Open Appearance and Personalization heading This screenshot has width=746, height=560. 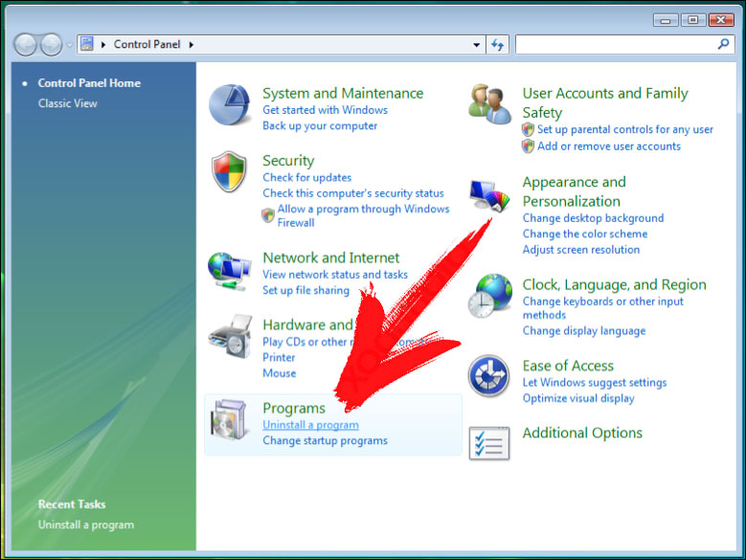[575, 191]
